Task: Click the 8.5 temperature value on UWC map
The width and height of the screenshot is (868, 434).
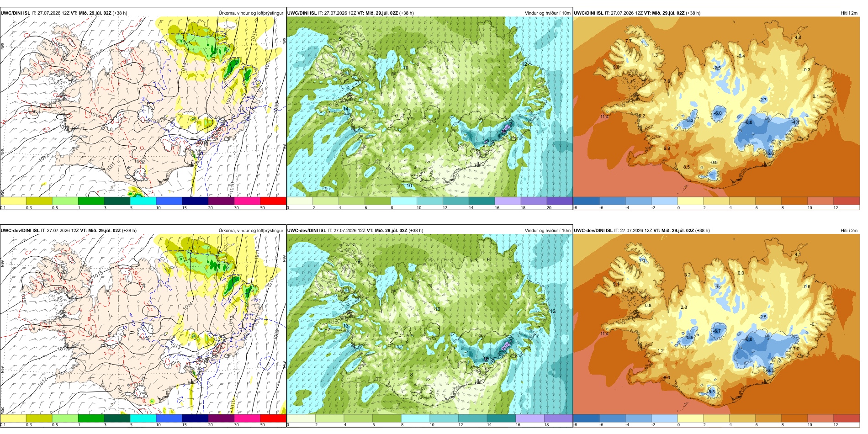Action: (x=686, y=167)
